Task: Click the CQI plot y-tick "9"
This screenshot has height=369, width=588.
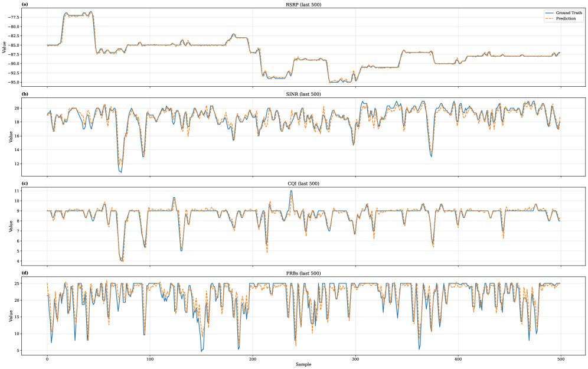Action: coord(18,211)
